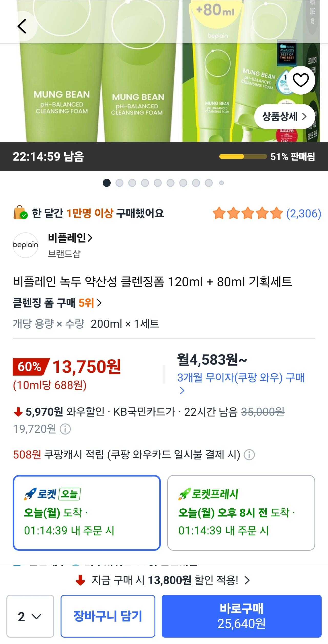328x644 pixels.
Task: Go to the fifth image pagination dot
Action: pyautogui.click(x=158, y=183)
